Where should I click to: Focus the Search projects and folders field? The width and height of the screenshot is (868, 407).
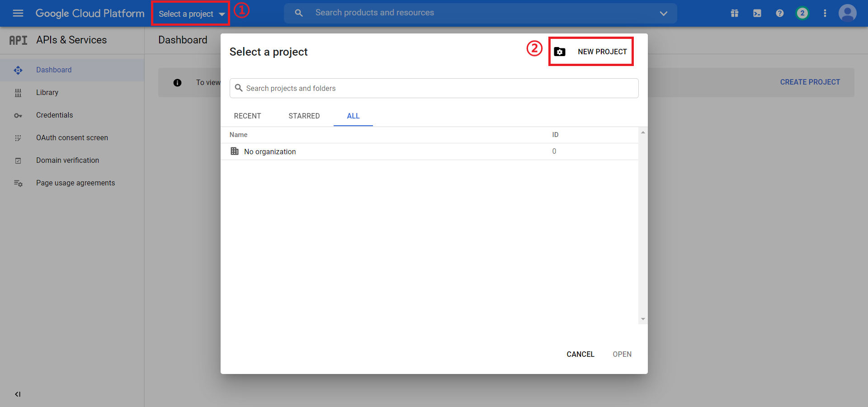pyautogui.click(x=434, y=88)
